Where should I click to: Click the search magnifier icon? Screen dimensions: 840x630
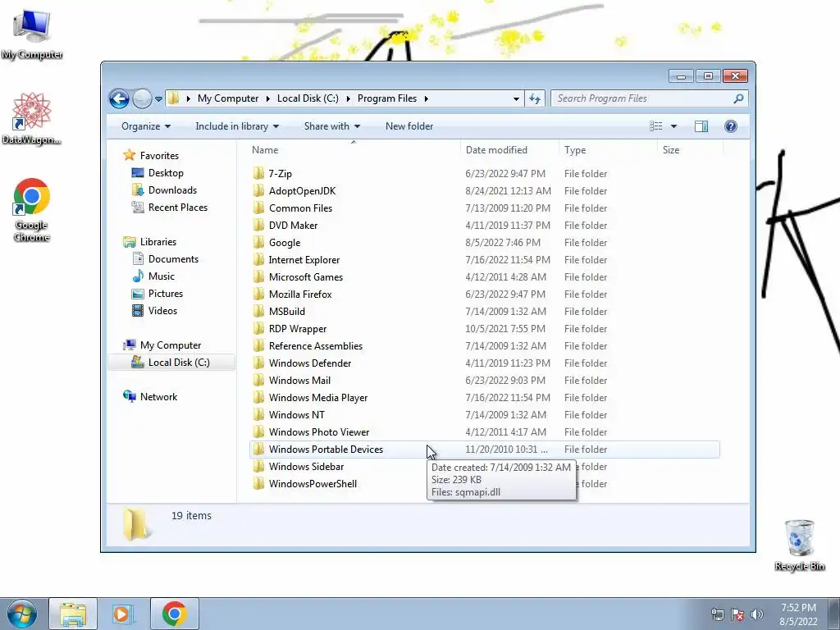pyautogui.click(x=739, y=98)
